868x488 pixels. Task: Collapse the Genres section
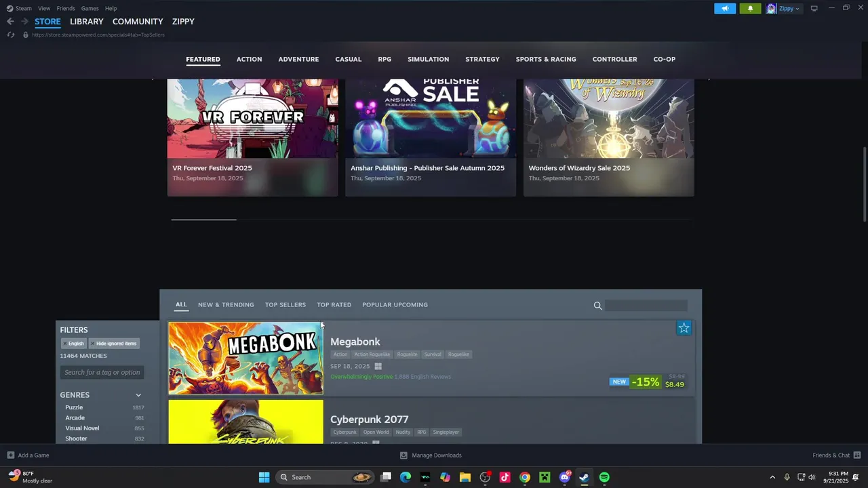pos(138,395)
